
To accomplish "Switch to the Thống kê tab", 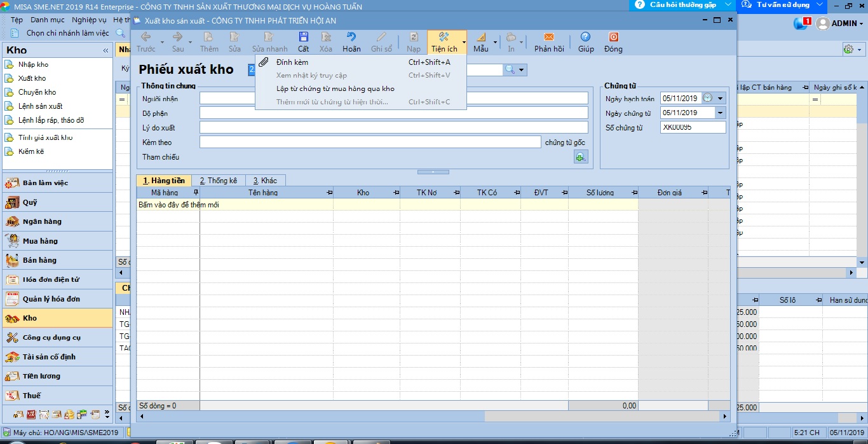I will (218, 181).
